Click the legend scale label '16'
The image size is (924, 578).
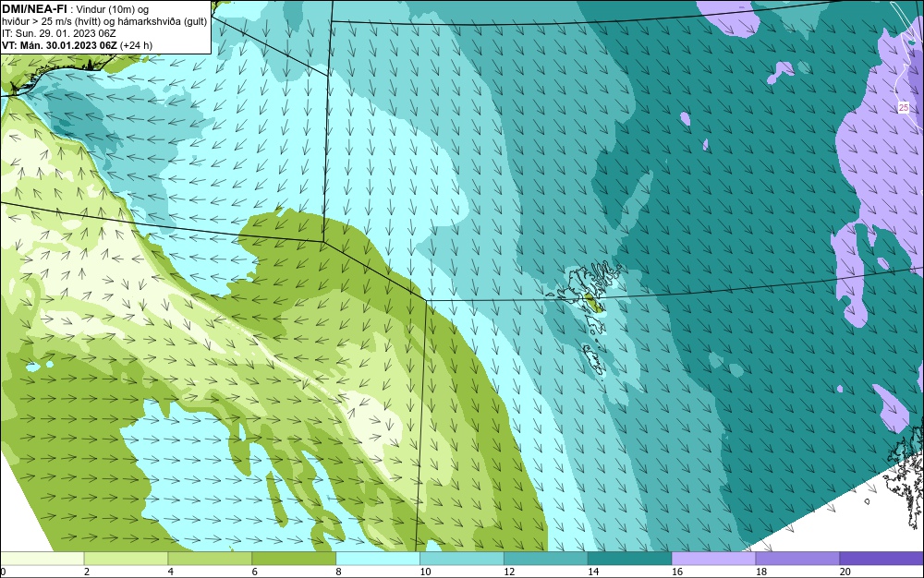pyautogui.click(x=677, y=572)
